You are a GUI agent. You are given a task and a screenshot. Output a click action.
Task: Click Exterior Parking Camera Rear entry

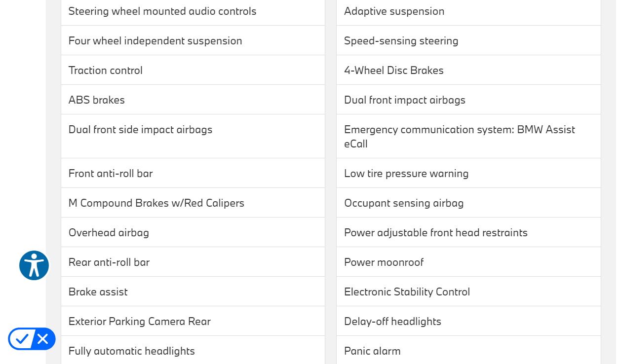(139, 322)
